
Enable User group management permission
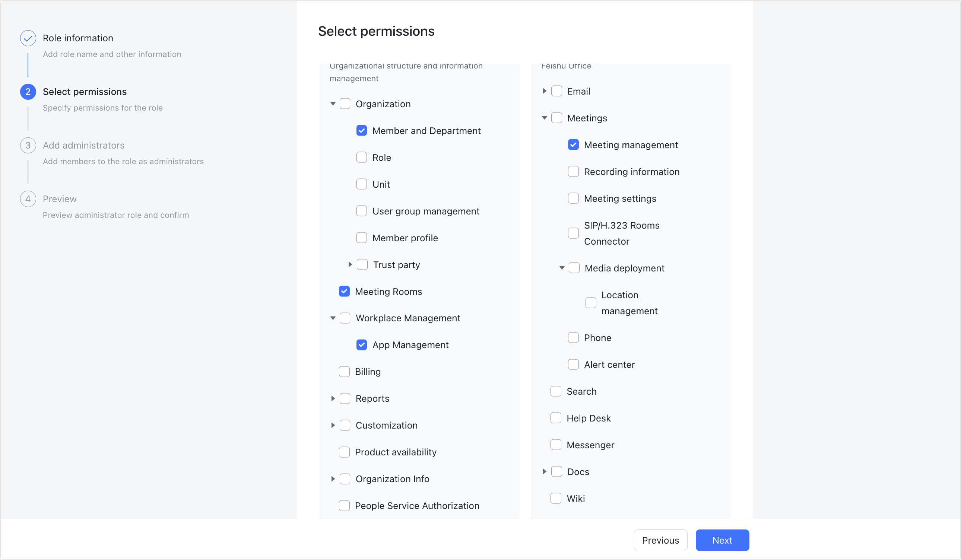pos(362,210)
